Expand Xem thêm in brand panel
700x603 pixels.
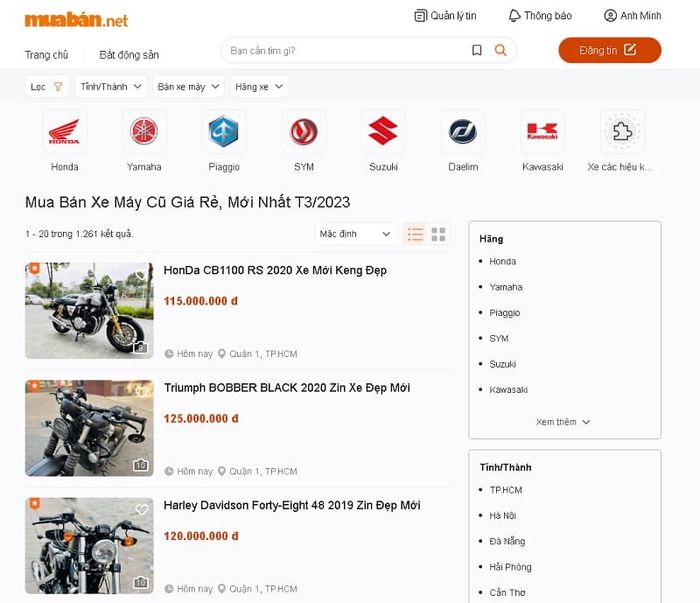point(563,422)
